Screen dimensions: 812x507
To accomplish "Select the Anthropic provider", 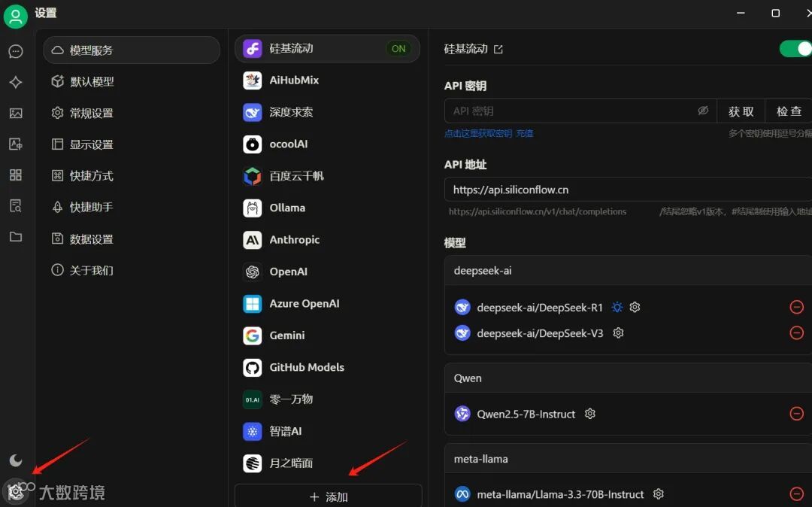I will click(x=327, y=240).
